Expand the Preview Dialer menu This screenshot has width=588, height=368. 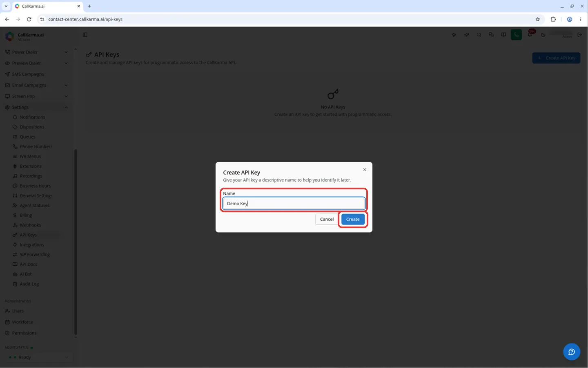[x=36, y=63]
